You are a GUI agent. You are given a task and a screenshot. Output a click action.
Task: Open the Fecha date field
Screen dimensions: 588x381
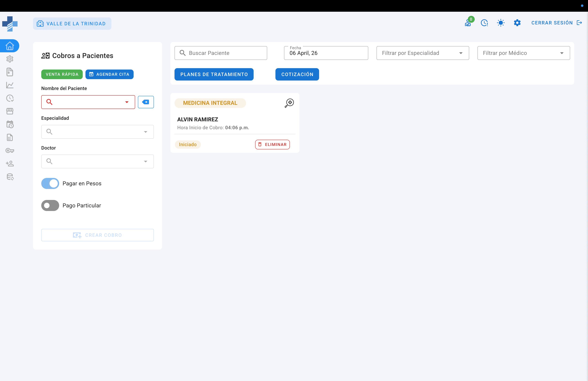tap(326, 53)
